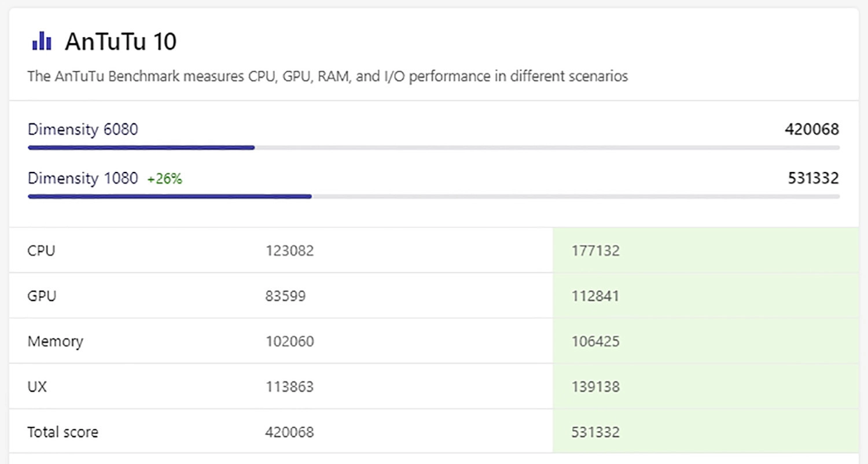
Task: Click GPU value 112841
Action: pos(595,296)
